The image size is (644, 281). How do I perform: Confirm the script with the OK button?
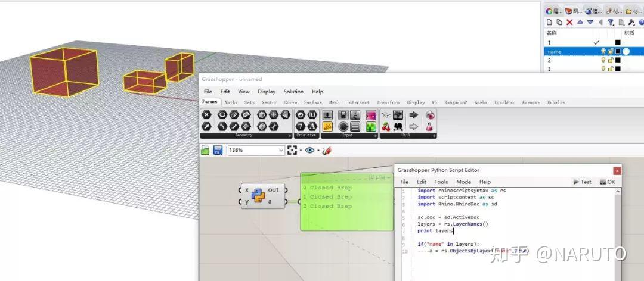608,182
